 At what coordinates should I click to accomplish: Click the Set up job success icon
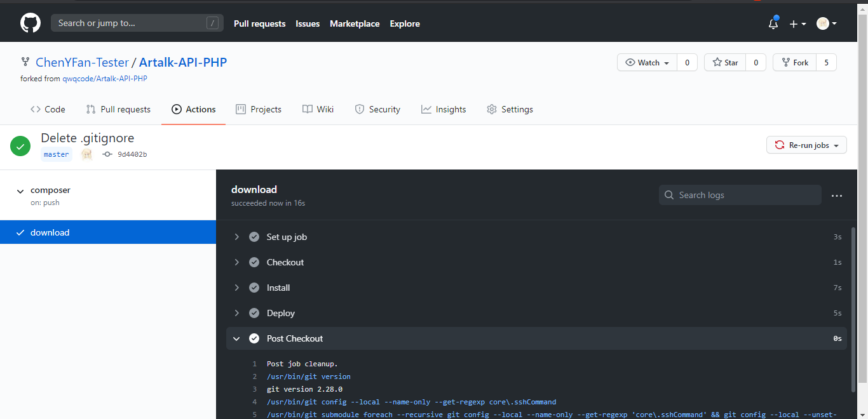point(254,237)
